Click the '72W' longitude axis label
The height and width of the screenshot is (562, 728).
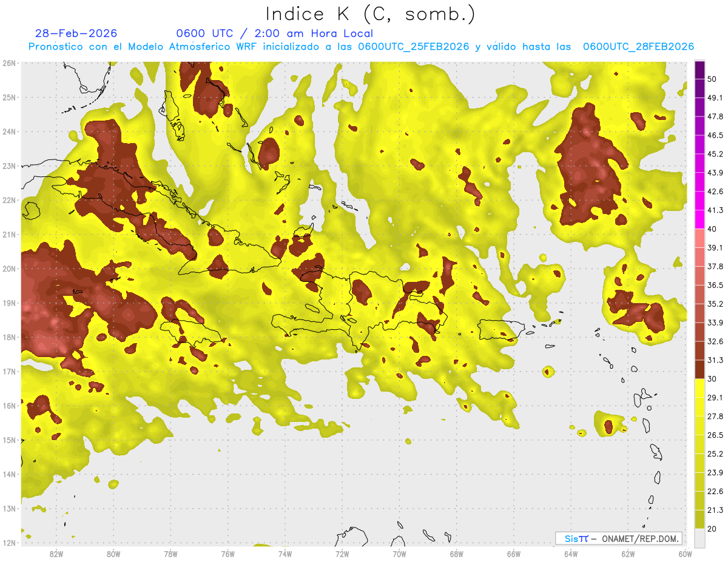click(x=342, y=554)
